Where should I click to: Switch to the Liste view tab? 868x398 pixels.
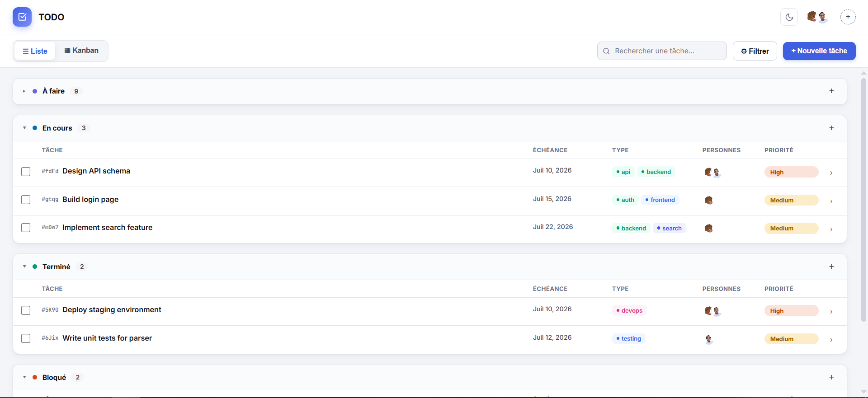[35, 51]
